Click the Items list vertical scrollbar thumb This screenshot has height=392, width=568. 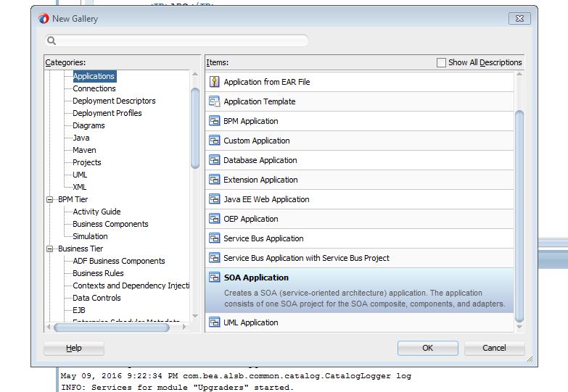point(519,216)
